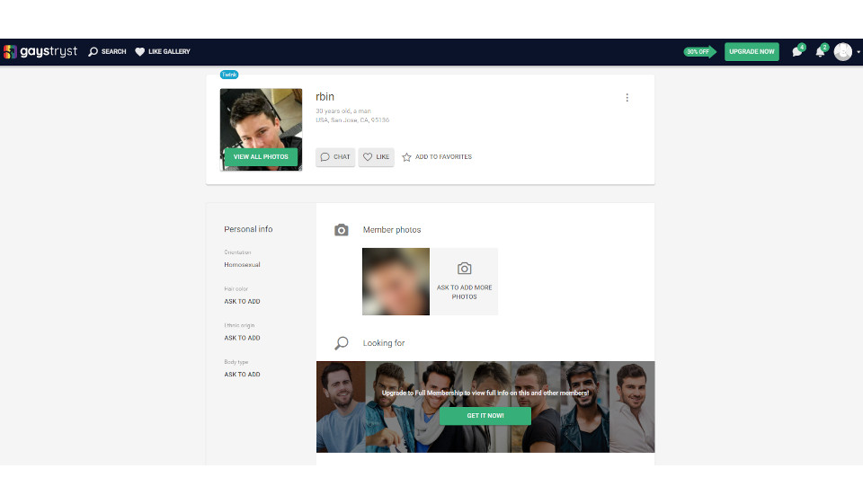Ask to add Body type
Viewport: 863px width, 504px height.
click(x=242, y=374)
